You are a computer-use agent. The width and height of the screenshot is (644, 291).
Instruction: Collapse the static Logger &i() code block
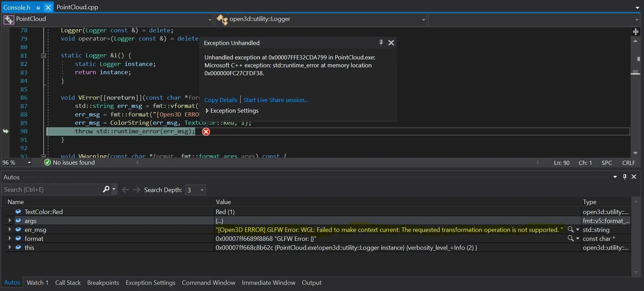(x=43, y=56)
